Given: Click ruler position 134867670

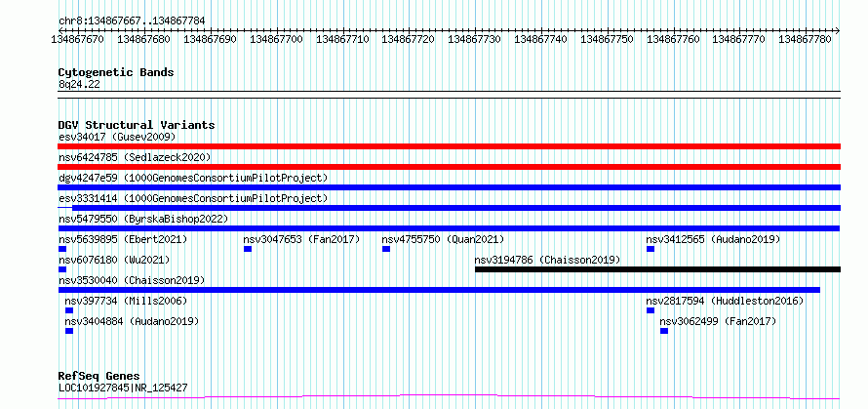Looking at the screenshot, I should click(x=77, y=39).
